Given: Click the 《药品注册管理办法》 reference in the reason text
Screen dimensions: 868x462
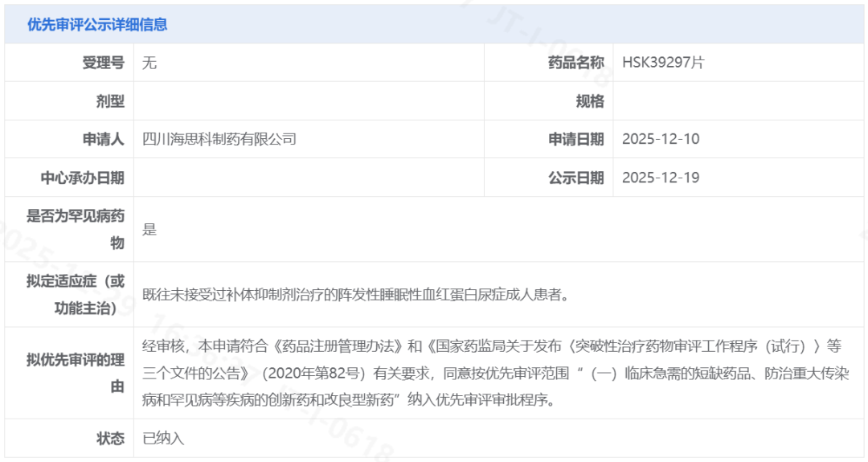Looking at the screenshot, I should [x=338, y=347].
